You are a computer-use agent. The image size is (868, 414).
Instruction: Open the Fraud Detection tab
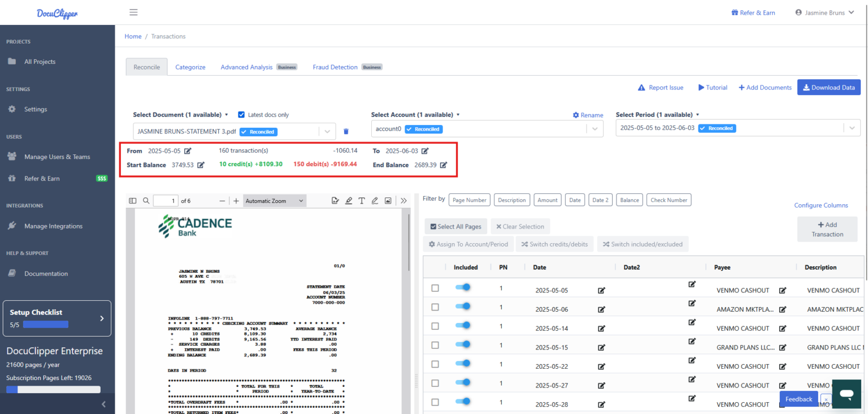point(335,67)
